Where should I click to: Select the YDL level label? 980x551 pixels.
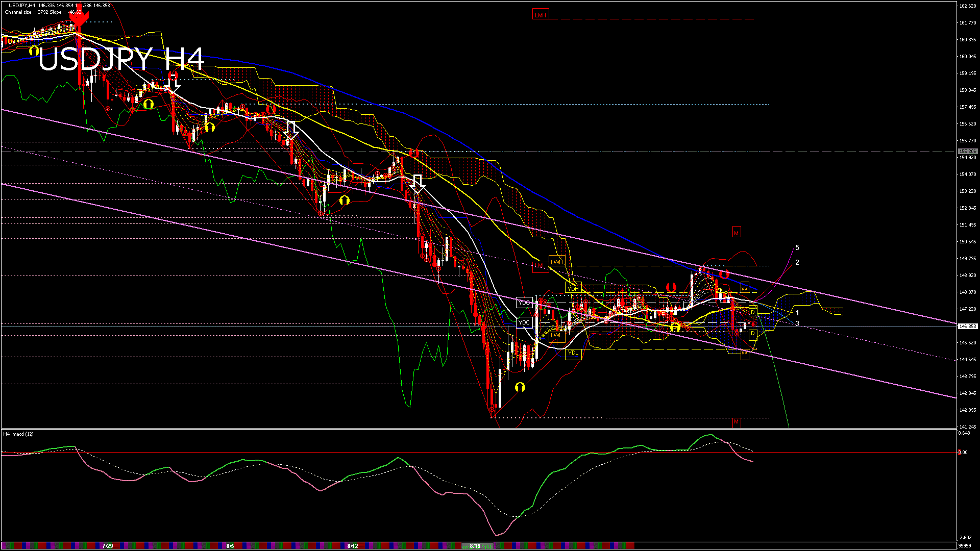tap(573, 353)
